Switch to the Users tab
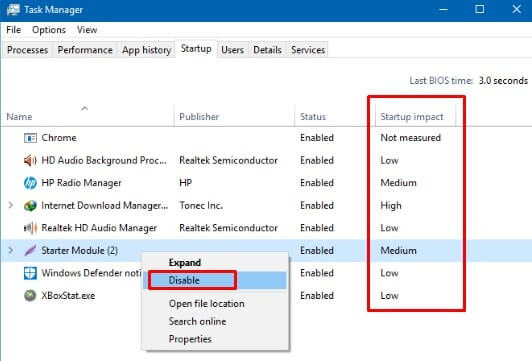Image resolution: width=532 pixels, height=361 pixels. click(232, 50)
